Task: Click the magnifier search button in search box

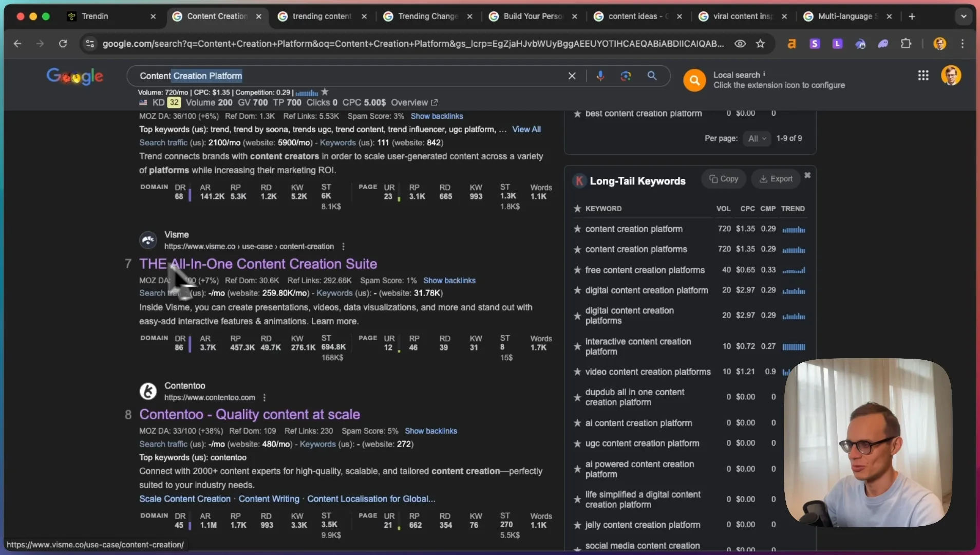Action: [652, 76]
